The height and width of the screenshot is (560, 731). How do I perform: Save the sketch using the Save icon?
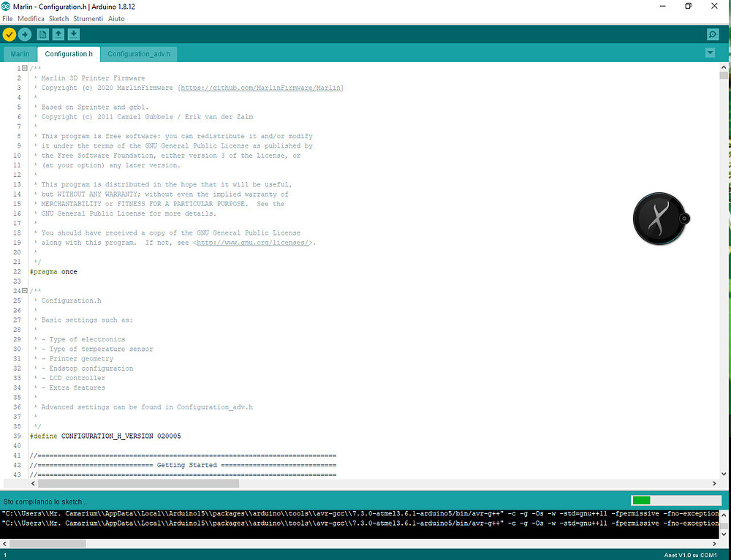(x=74, y=34)
